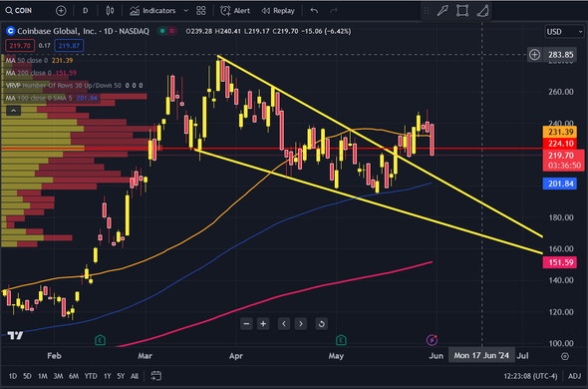Switch to 3M date range
588x389 pixels.
[x=58, y=376]
